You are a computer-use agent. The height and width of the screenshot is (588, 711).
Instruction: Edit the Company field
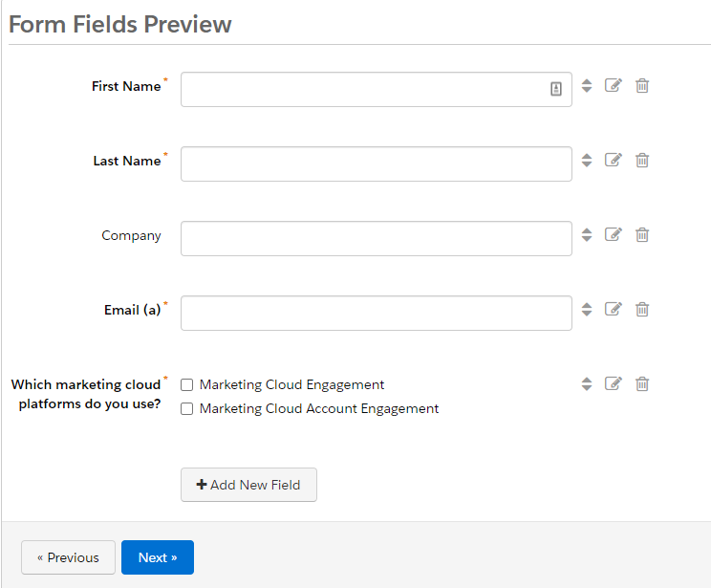pyautogui.click(x=614, y=234)
